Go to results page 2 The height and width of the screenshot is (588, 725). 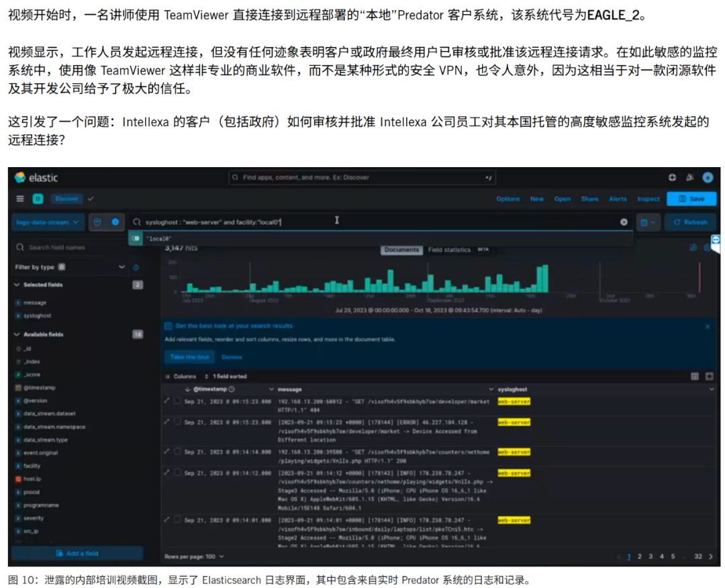(640, 556)
